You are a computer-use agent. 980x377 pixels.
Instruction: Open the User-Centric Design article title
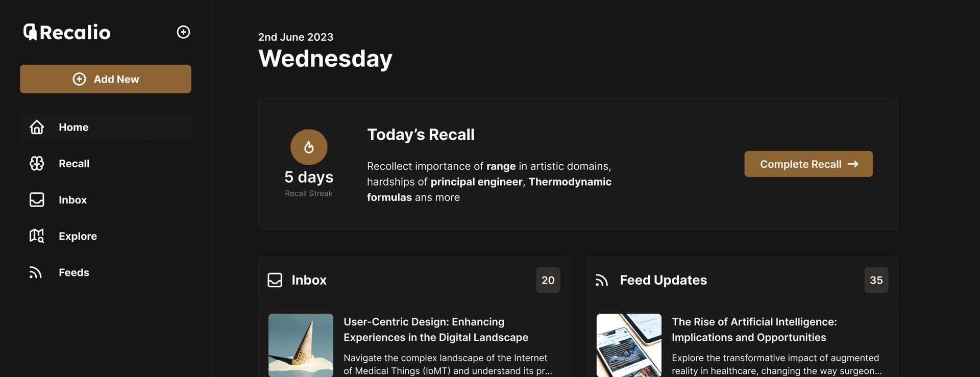435,330
